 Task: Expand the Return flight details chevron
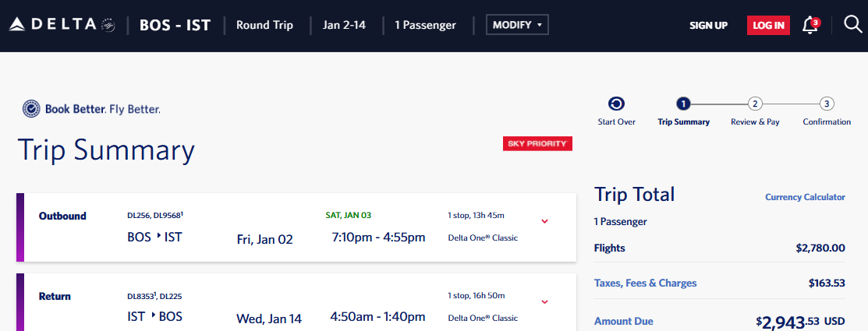point(544,301)
